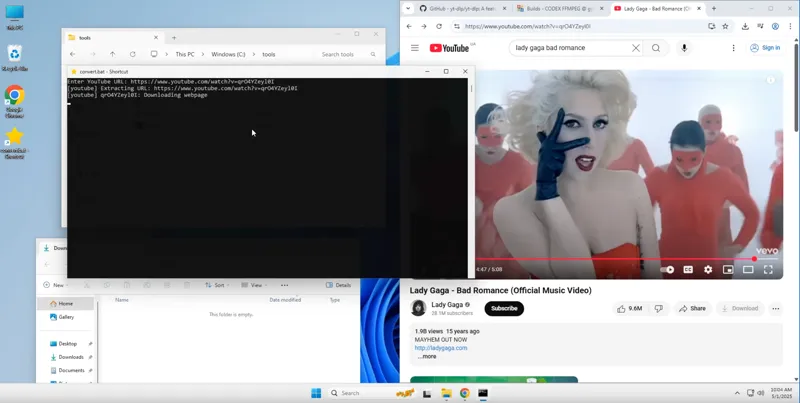Screen dimensions: 800x403
Task: Open YouTube settings three-dot menu
Action: (x=733, y=48)
